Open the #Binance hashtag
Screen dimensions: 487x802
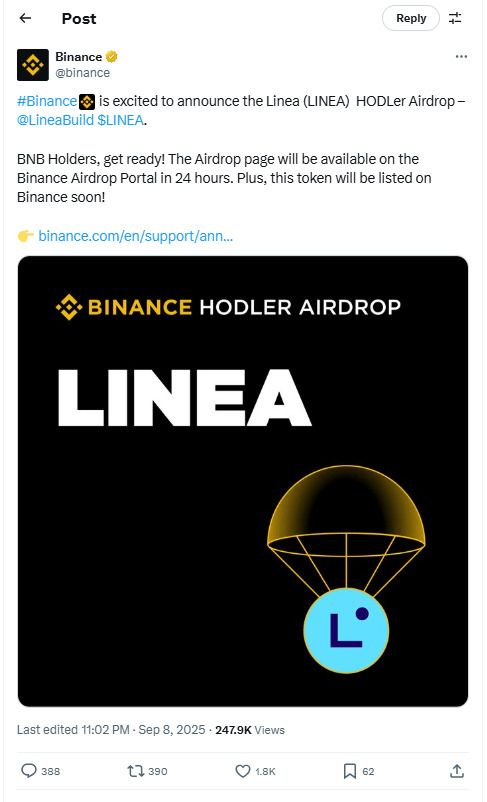click(47, 101)
